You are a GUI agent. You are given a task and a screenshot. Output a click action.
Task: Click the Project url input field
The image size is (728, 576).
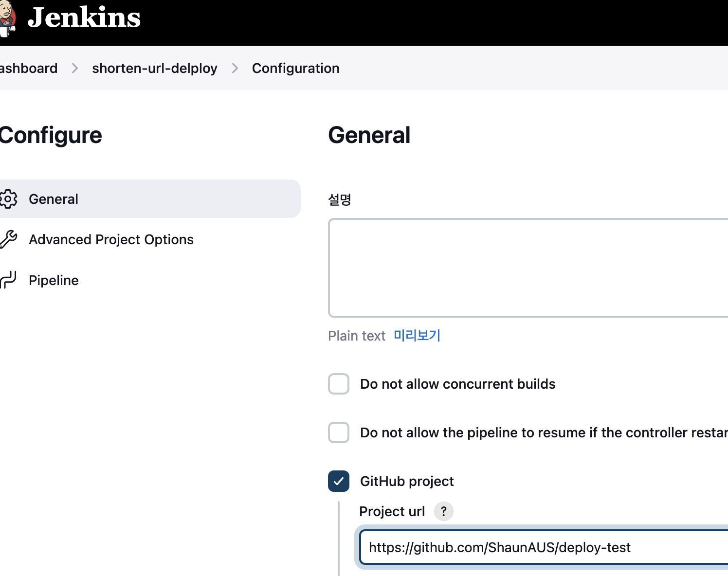544,547
